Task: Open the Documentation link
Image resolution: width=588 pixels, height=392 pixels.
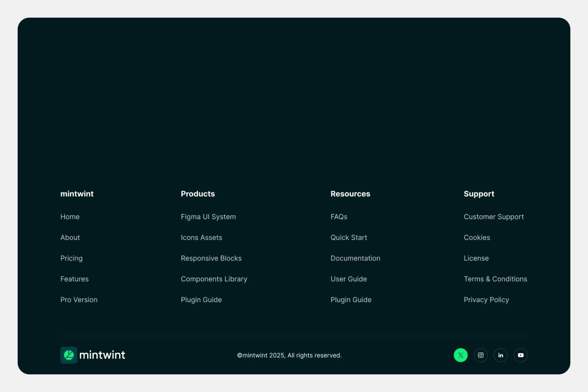Action: click(x=355, y=258)
